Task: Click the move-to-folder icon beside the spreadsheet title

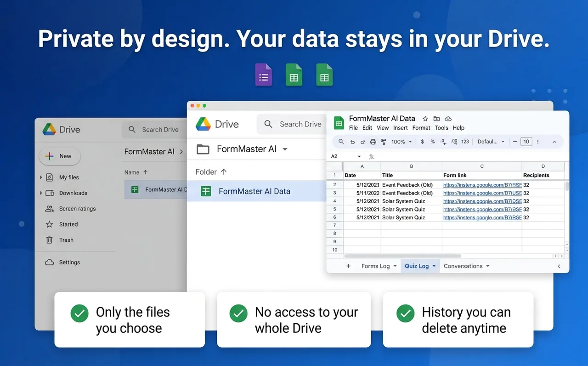Action: tap(436, 119)
